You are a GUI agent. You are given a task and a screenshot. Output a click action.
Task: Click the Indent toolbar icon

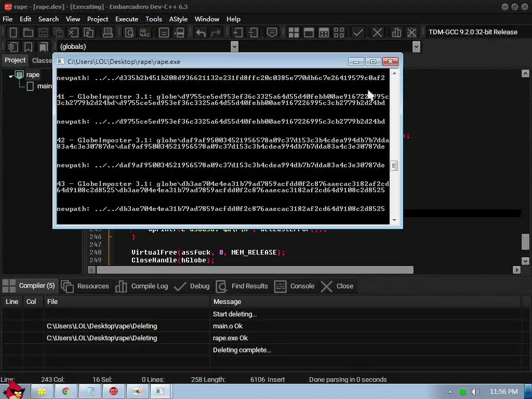(x=238, y=33)
